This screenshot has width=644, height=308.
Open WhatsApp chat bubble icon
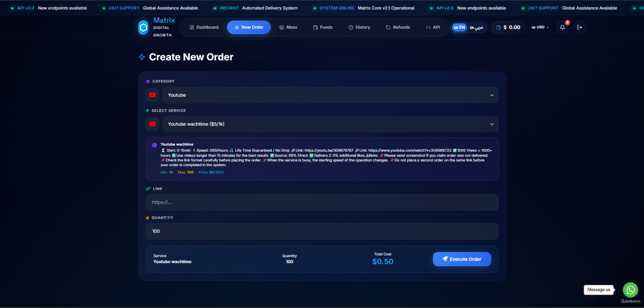pyautogui.click(x=630, y=290)
